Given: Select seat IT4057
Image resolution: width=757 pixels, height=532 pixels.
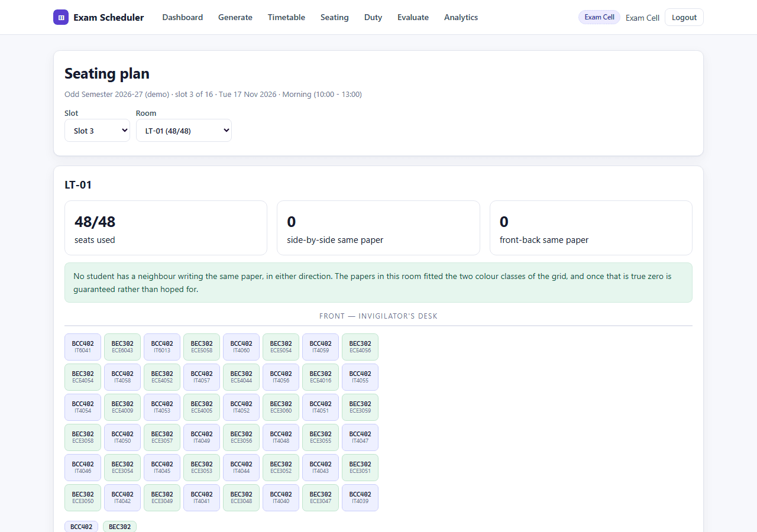Looking at the screenshot, I should pos(202,377).
